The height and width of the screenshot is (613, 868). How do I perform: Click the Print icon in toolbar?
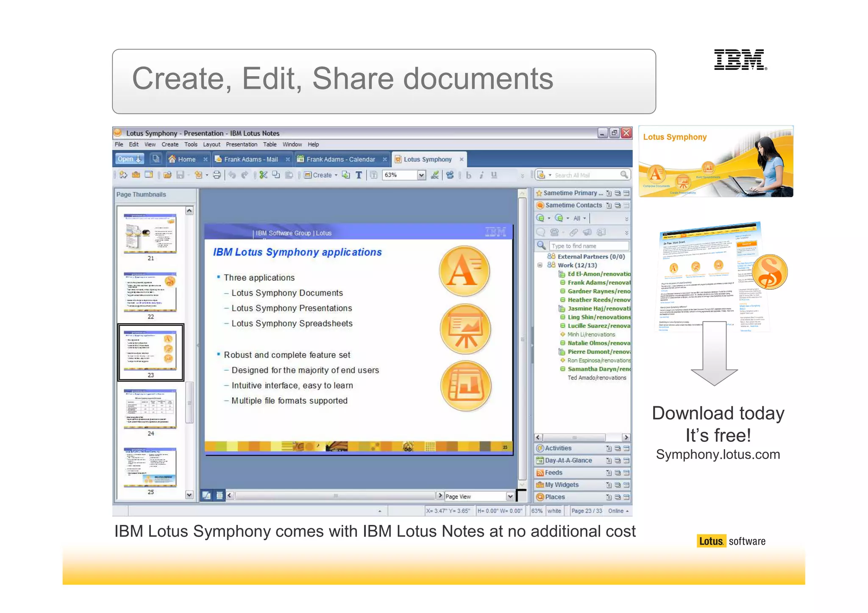[217, 175]
